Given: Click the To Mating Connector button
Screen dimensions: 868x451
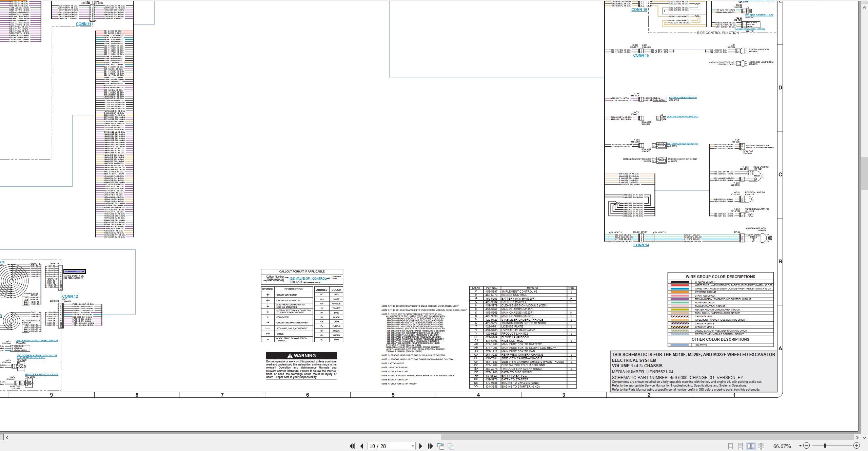Looking at the screenshot, I should [75, 271].
